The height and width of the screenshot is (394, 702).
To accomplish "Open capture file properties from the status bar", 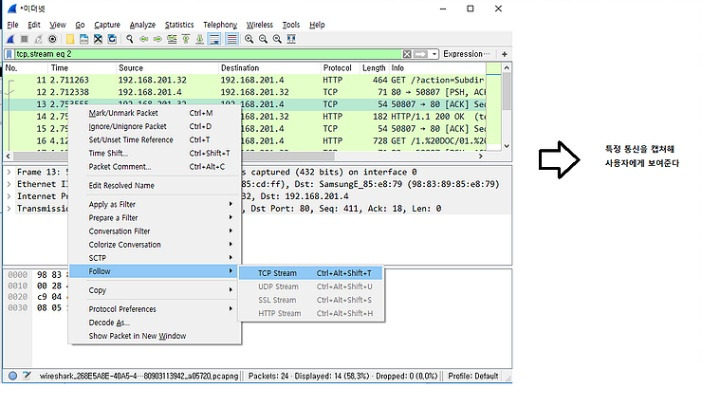I will pyautogui.click(x=27, y=376).
